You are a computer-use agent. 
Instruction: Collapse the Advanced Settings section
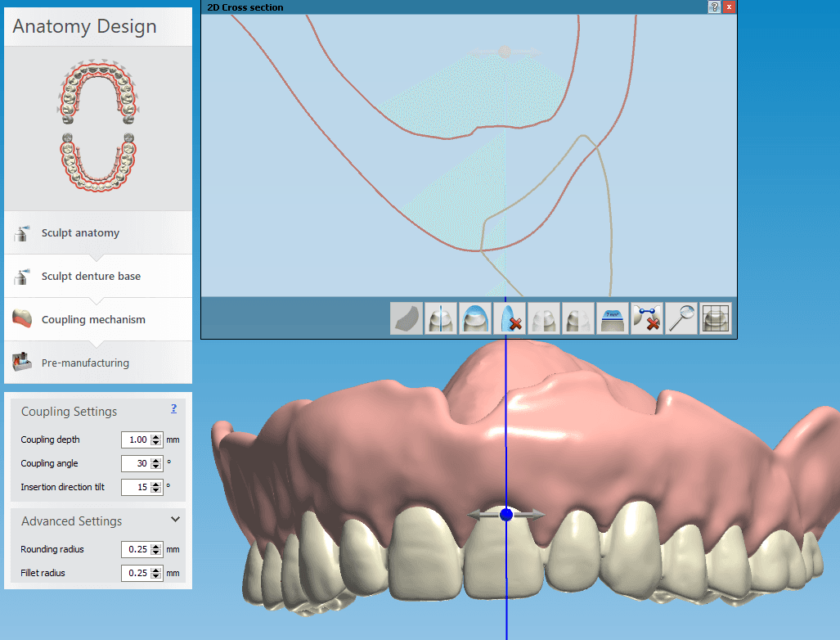point(175,520)
